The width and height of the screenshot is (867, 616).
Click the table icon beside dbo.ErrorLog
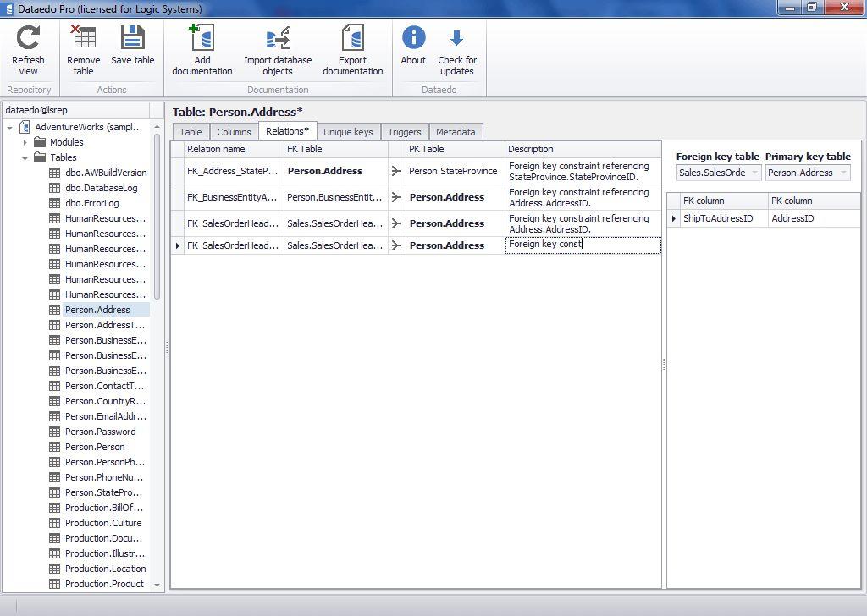click(x=55, y=203)
